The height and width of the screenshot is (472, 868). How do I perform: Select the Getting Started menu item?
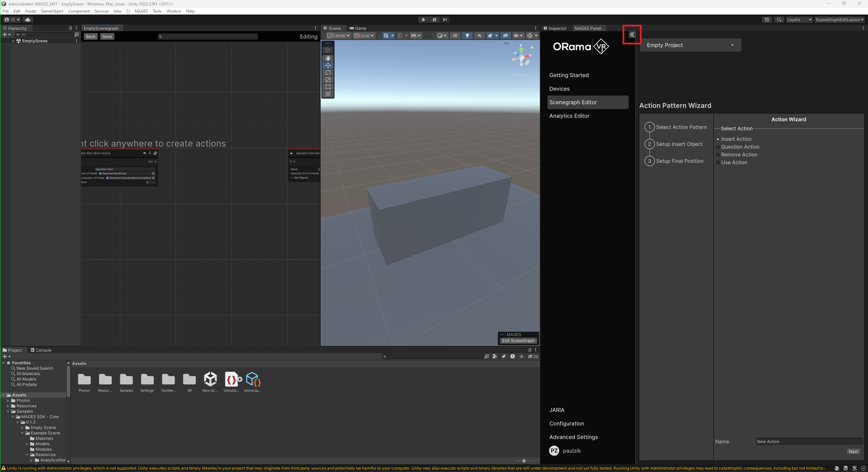569,75
